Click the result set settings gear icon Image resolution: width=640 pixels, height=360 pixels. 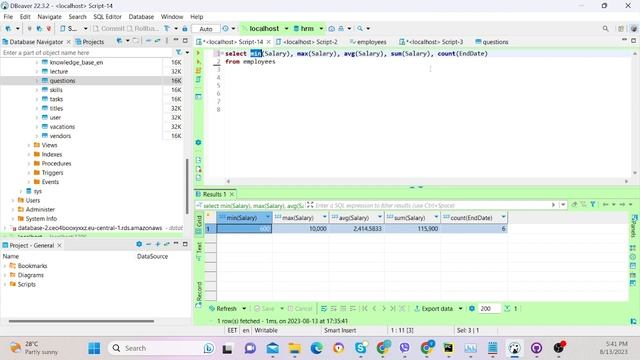coord(472,309)
